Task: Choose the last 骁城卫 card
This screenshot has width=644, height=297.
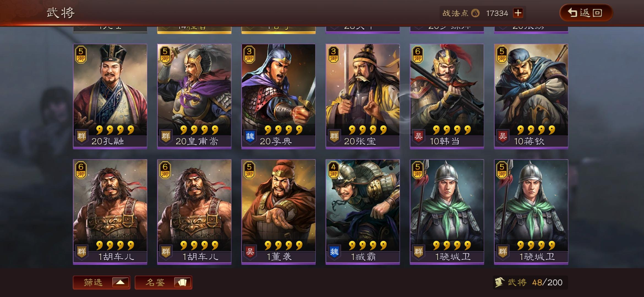Action: point(531,212)
